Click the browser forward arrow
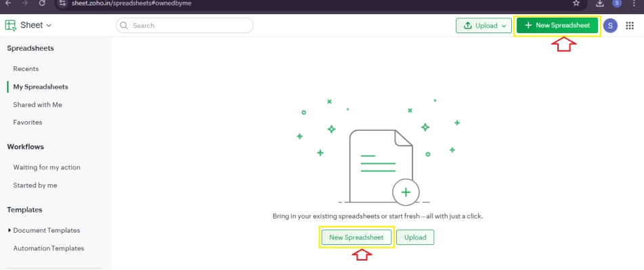 (x=24, y=3)
